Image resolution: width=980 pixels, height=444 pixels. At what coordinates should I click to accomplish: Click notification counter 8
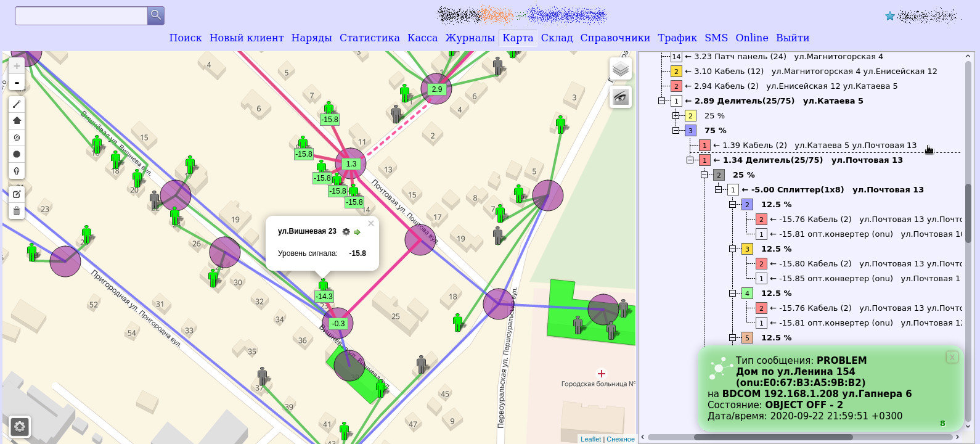coord(942,424)
